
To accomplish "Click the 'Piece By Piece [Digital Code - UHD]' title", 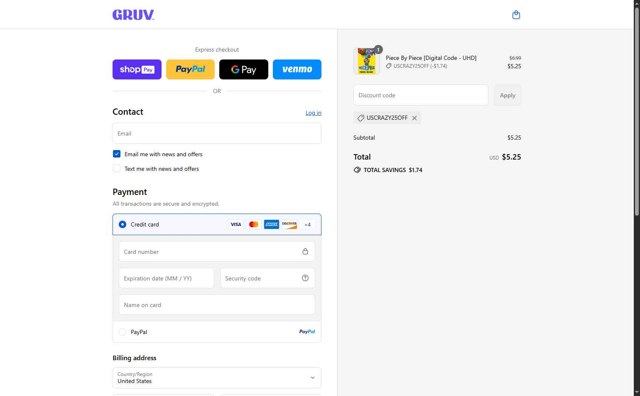I will pyautogui.click(x=431, y=58).
